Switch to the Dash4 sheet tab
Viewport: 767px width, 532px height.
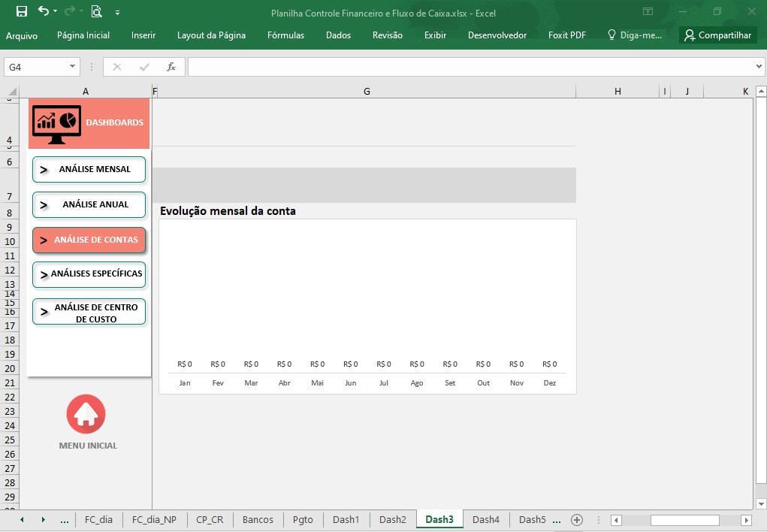[x=486, y=519]
